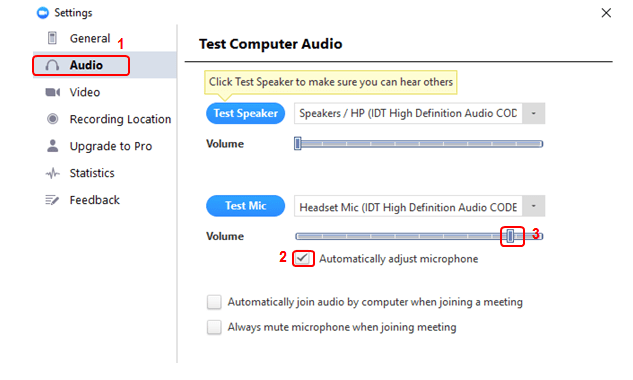
Task: Click the Recording Location circle icon
Action: tap(52, 119)
